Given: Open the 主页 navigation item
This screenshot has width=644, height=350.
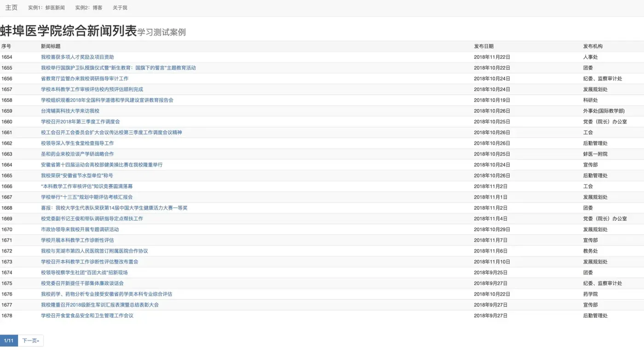Looking at the screenshot, I should tap(11, 8).
